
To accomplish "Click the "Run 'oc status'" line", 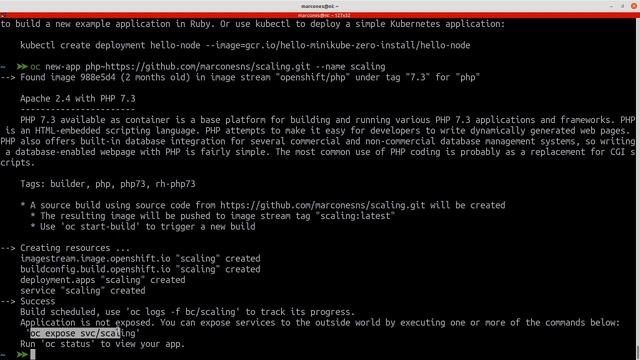I will click(102, 344).
